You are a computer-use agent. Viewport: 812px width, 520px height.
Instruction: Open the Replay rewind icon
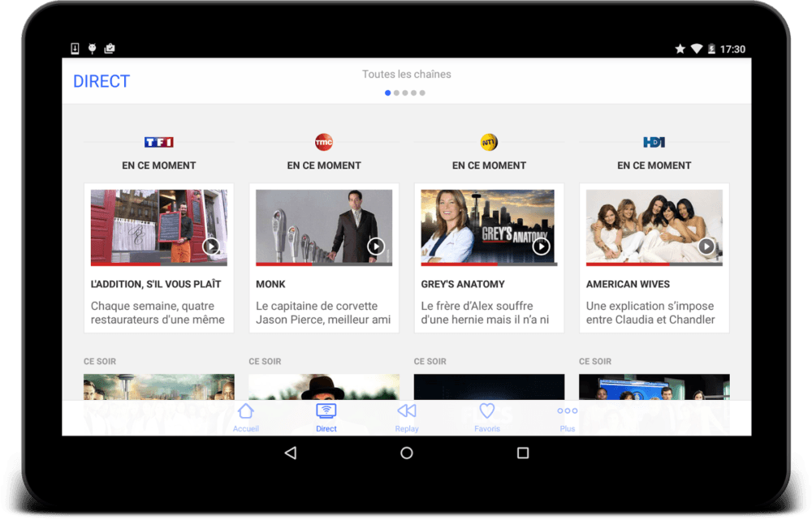407,412
